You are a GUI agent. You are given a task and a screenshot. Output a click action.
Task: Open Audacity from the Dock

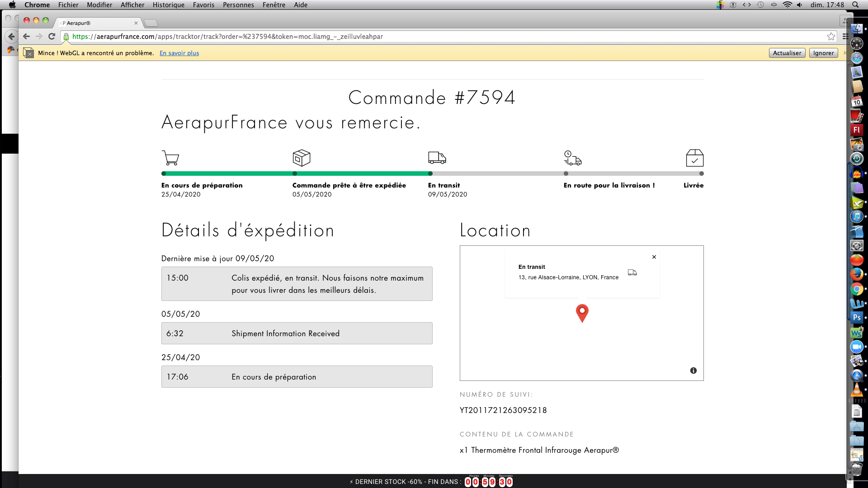[x=857, y=174]
